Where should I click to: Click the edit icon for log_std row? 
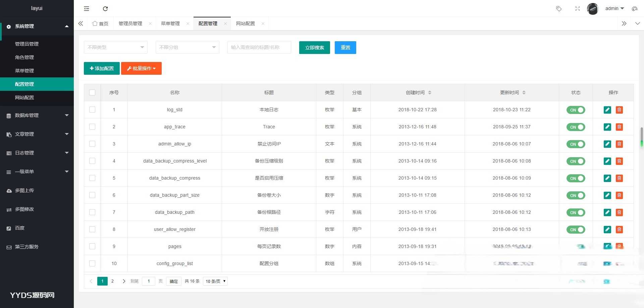click(x=607, y=110)
